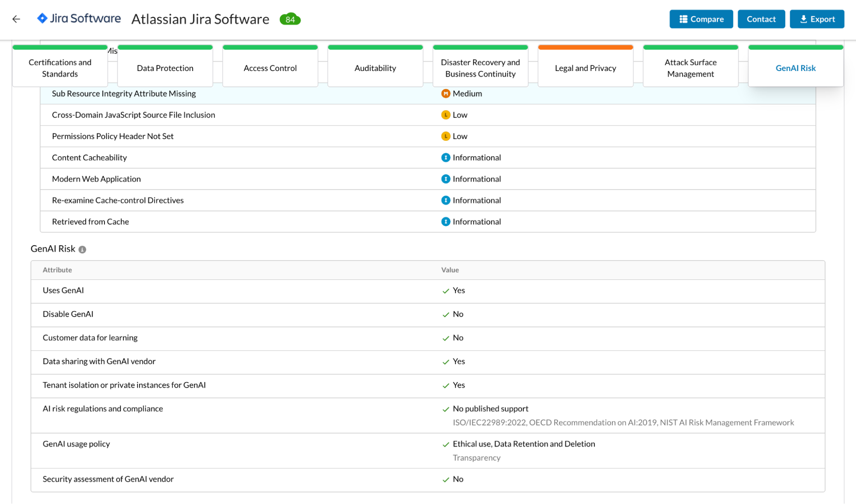Viewport: 856px width, 504px height.
Task: Open Attack Surface Management tab
Action: point(691,66)
